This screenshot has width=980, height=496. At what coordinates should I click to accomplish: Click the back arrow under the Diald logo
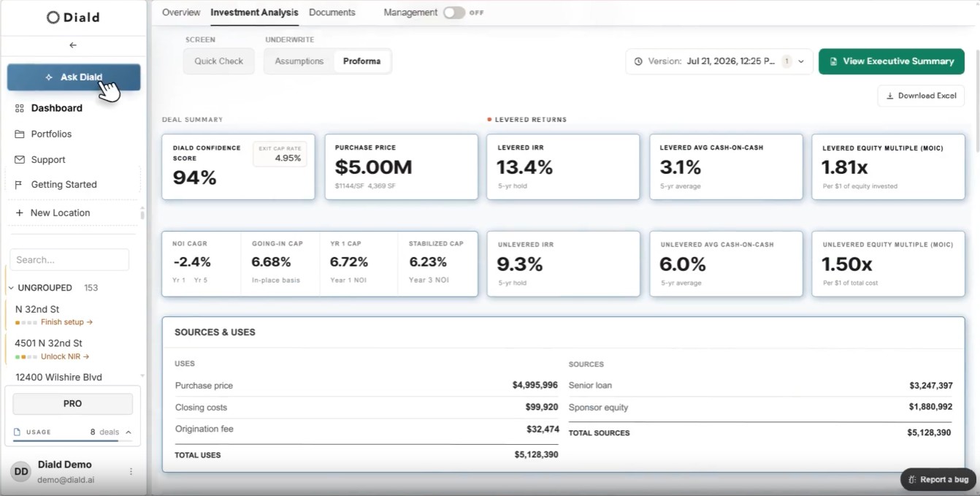pos(73,45)
